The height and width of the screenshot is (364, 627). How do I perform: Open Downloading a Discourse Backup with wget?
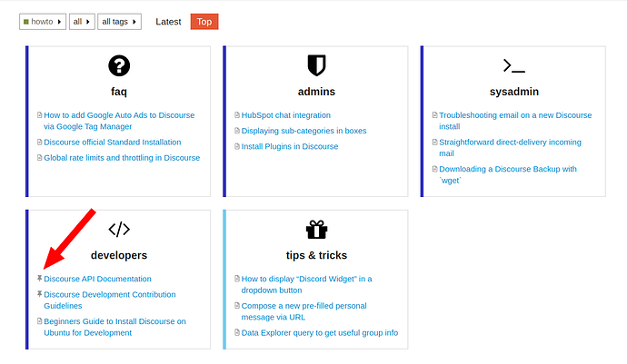(508, 174)
